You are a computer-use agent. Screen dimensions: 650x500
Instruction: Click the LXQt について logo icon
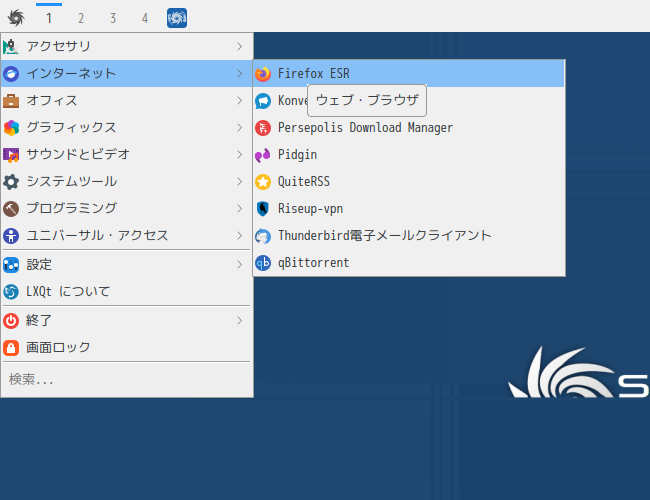(11, 291)
